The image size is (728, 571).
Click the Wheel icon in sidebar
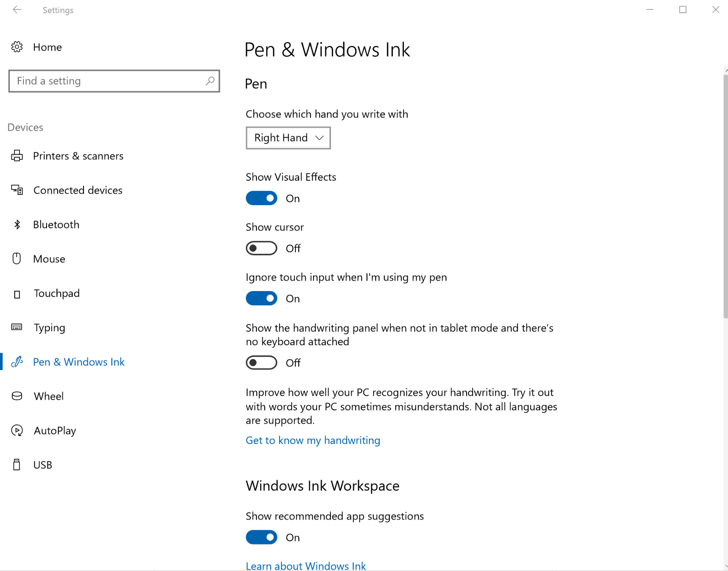(17, 396)
